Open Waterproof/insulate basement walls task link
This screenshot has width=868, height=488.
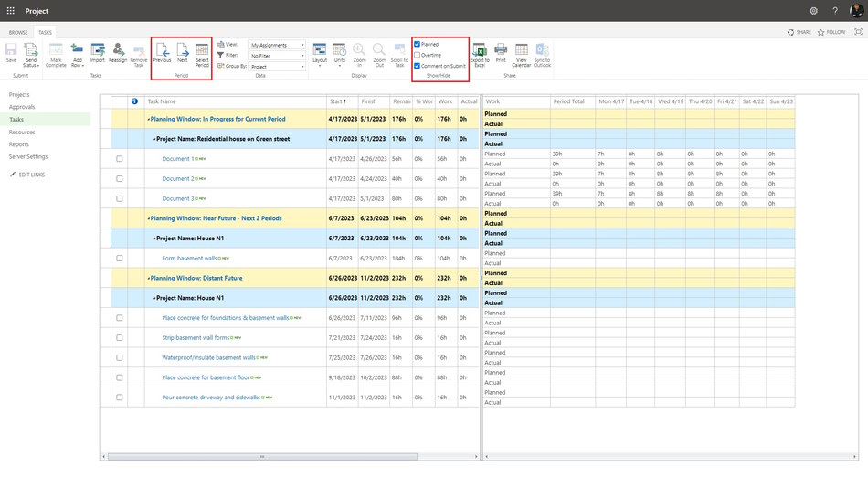pyautogui.click(x=208, y=358)
